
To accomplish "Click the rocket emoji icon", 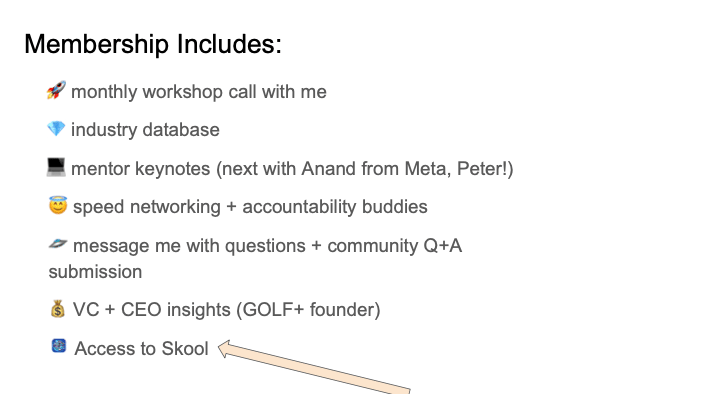I will click(56, 90).
